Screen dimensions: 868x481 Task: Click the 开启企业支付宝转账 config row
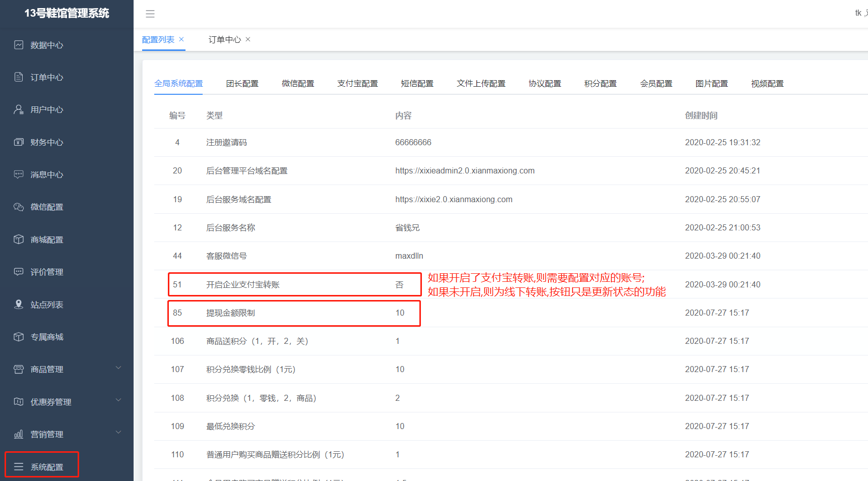(x=243, y=285)
